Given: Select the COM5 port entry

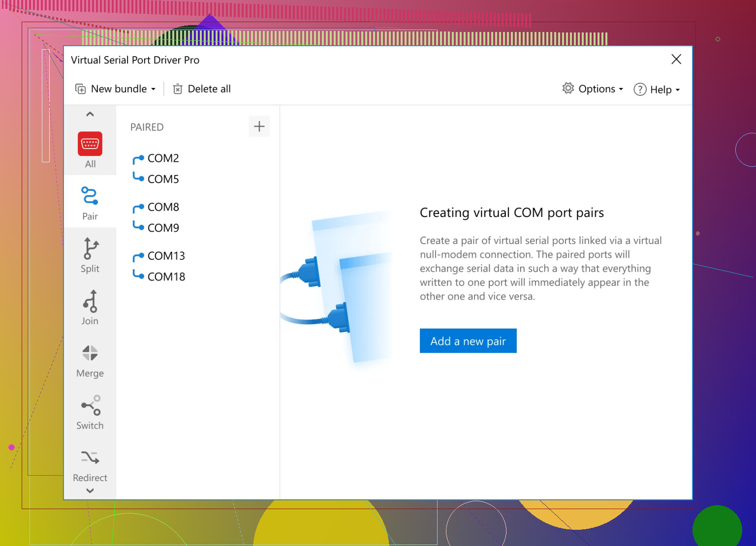Looking at the screenshot, I should click(163, 179).
